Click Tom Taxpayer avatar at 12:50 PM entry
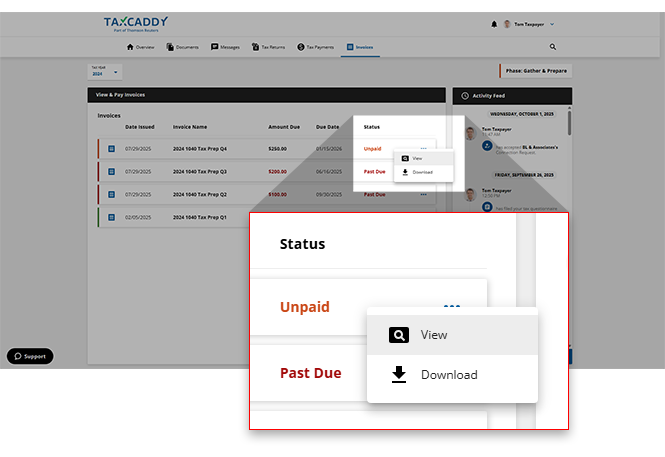 point(470,195)
